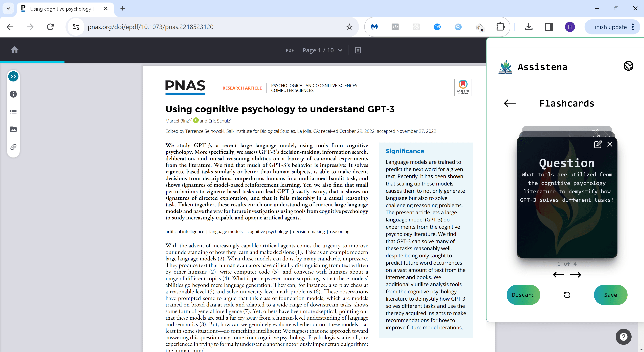The width and height of the screenshot is (644, 352).
Task: Click the cognitive psychology keyword
Action: [x=268, y=231]
